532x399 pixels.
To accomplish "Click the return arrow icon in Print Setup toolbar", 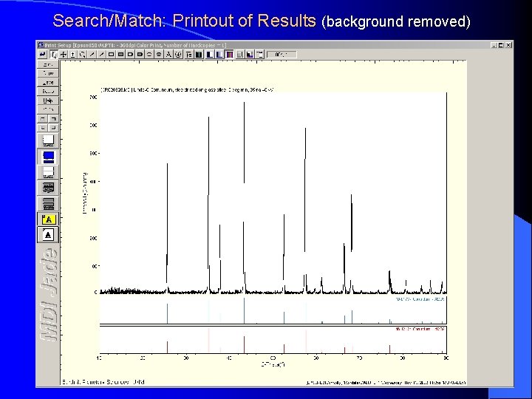I will tap(42, 54).
